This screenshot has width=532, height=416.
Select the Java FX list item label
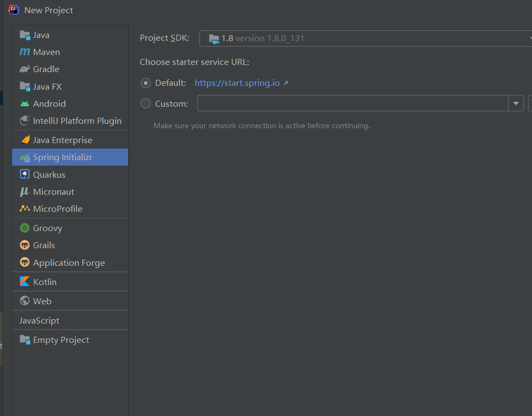tap(47, 87)
